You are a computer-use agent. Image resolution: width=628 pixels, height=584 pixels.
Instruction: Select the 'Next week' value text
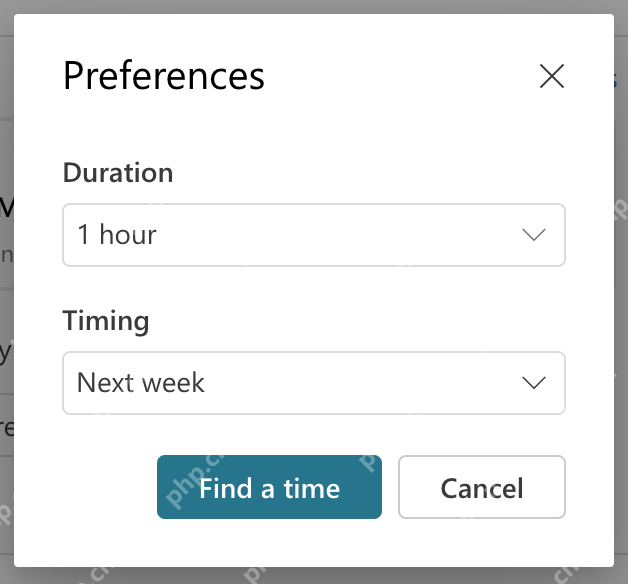point(141,383)
